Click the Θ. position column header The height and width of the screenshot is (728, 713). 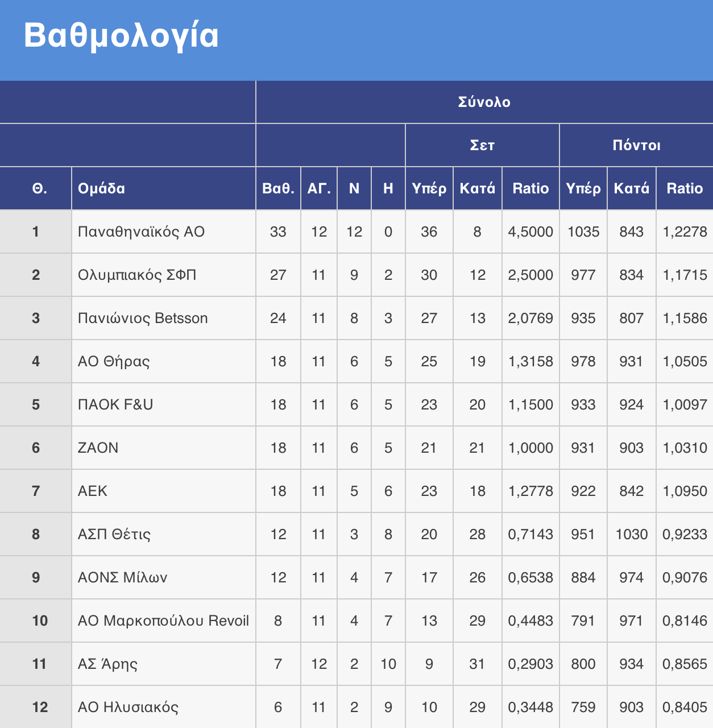[x=39, y=189]
